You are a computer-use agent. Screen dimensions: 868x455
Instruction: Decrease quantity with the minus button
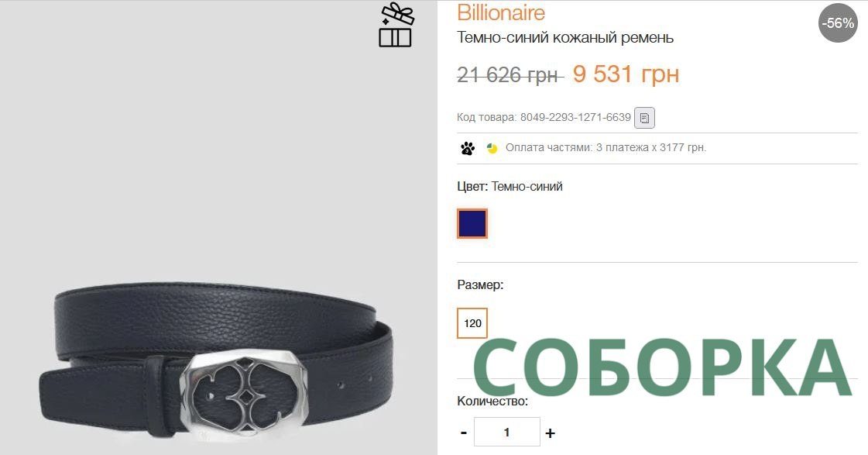464,433
